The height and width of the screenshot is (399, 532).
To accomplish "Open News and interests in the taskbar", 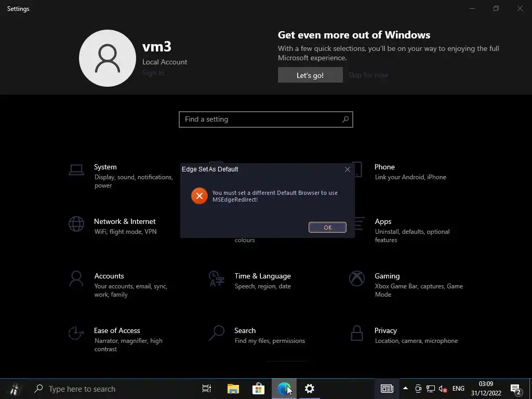I will click(387, 389).
